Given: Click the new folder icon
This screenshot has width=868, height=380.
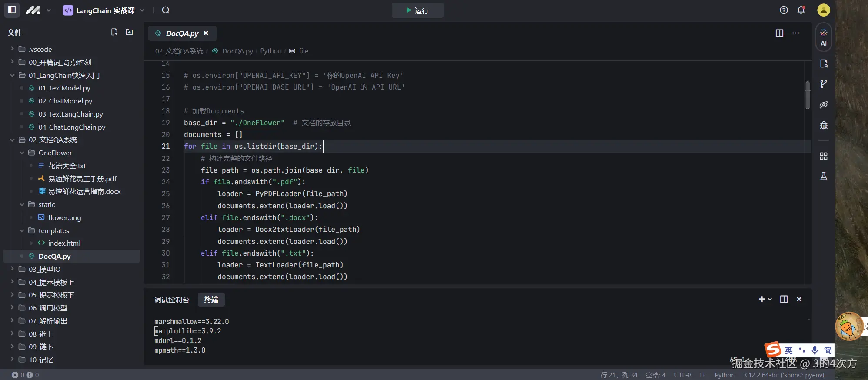Looking at the screenshot, I should click(129, 32).
